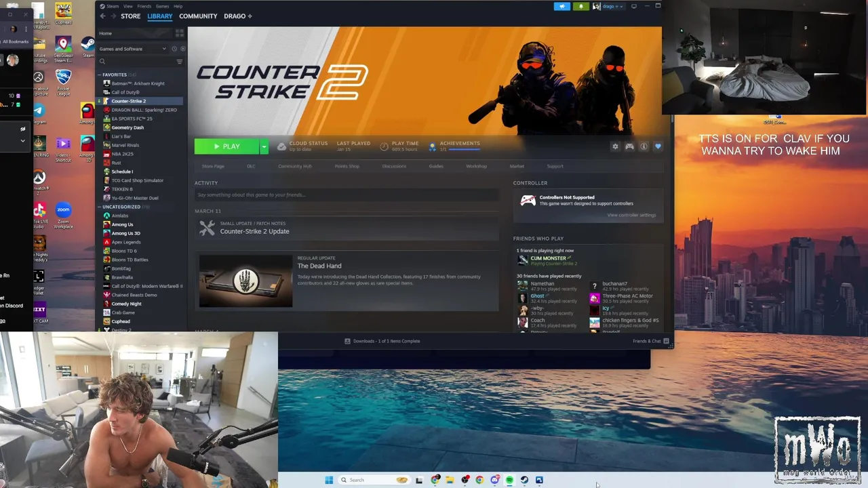Toggle favorite heart for Counter-Strike 2
The image size is (868, 488).
pyautogui.click(x=658, y=146)
